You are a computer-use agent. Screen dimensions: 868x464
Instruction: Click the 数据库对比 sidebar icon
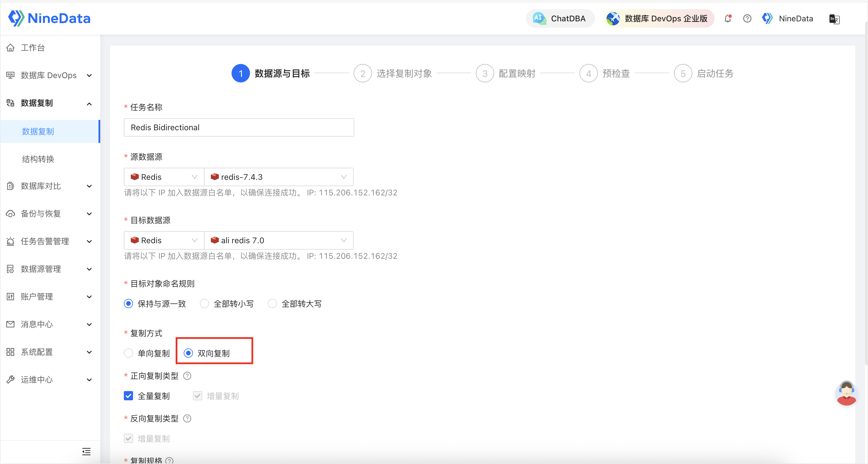10,186
